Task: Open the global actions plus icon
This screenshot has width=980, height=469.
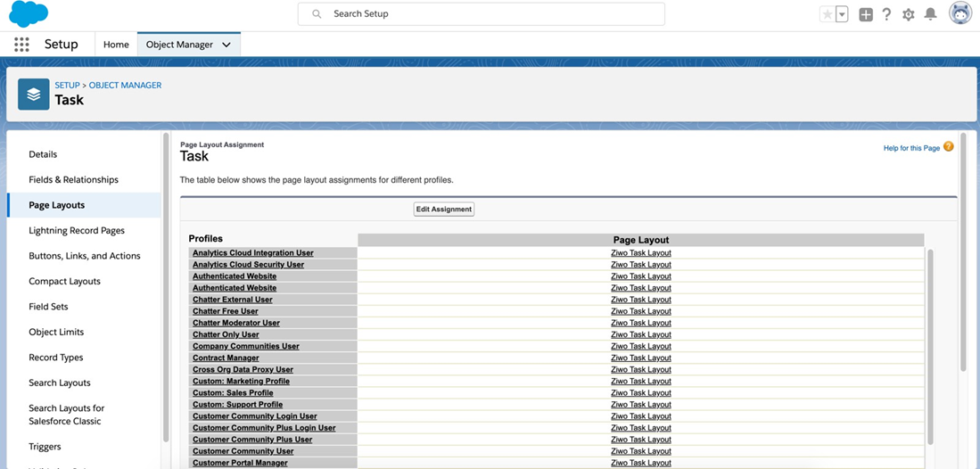Action: pos(866,14)
